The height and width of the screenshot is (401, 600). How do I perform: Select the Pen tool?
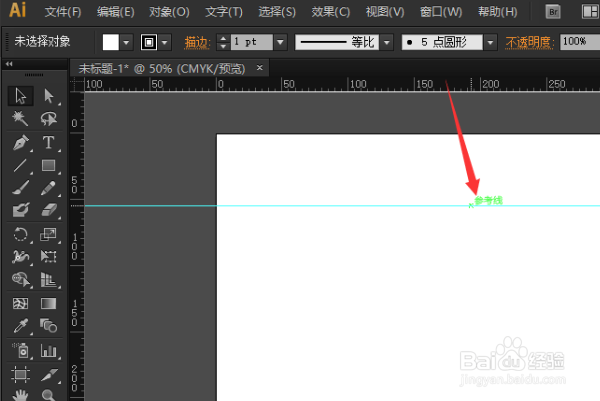[20, 143]
